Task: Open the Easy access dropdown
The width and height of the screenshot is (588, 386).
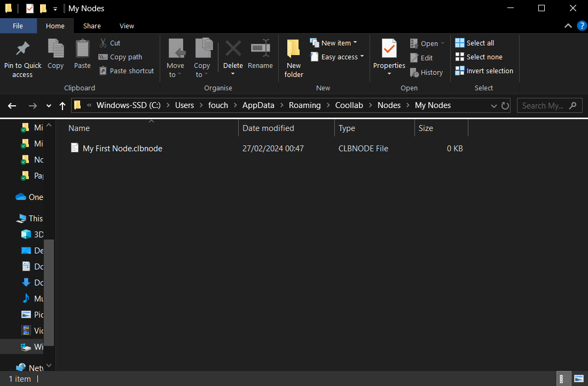Action: click(x=337, y=57)
